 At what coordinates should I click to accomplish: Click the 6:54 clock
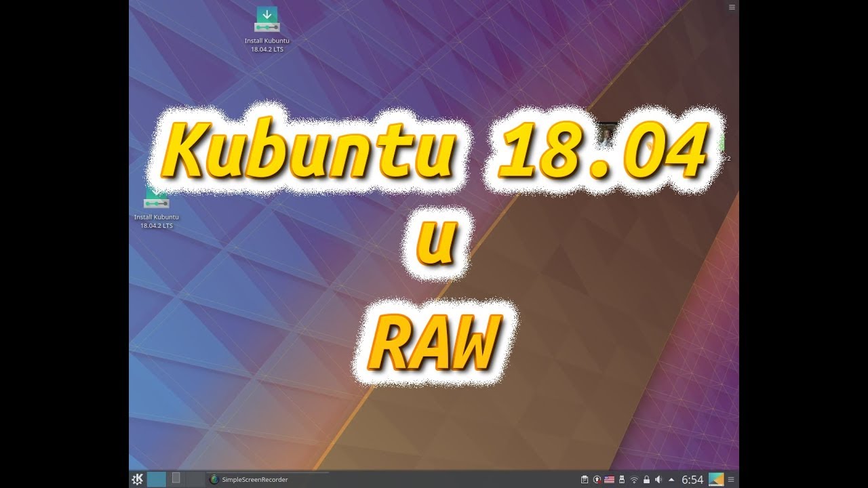coord(692,479)
